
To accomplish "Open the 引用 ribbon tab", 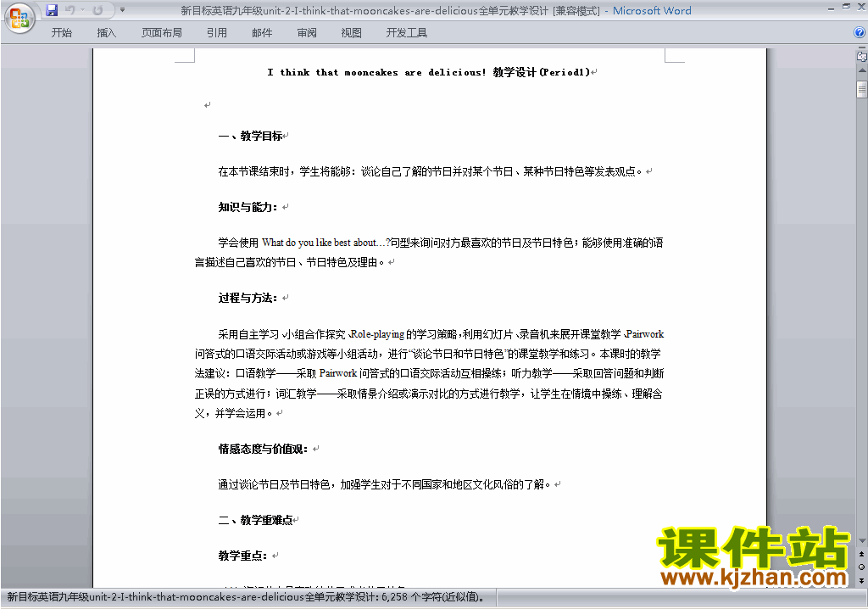I will 217,33.
